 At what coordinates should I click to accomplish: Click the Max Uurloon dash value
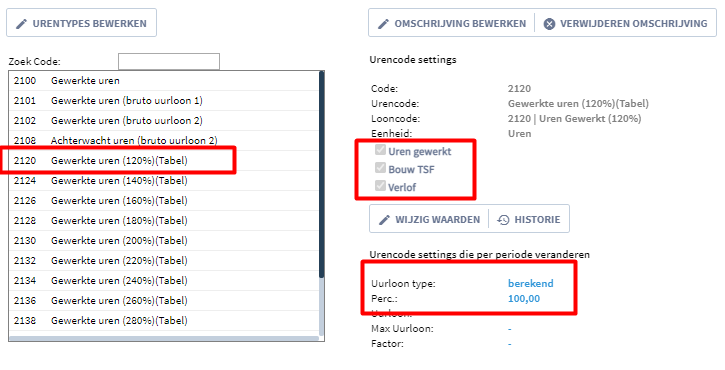(510, 329)
